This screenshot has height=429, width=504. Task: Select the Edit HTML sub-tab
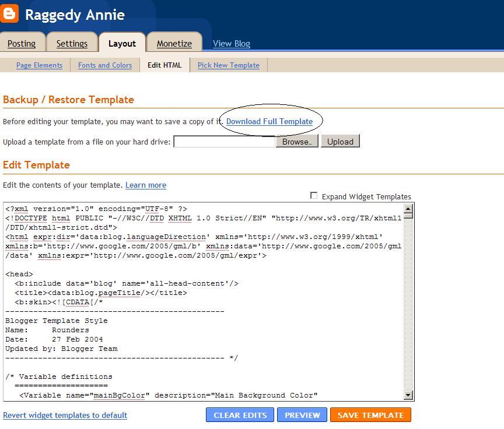click(164, 65)
